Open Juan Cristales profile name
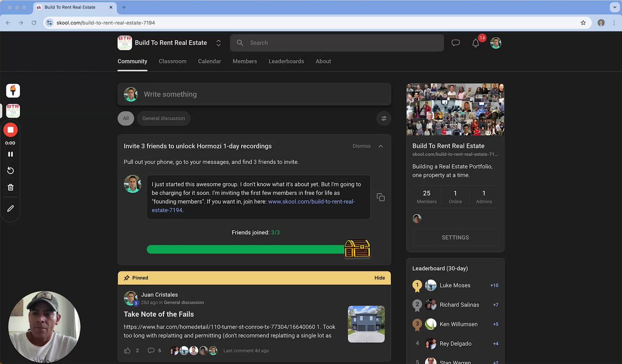The image size is (622, 364). tap(159, 295)
